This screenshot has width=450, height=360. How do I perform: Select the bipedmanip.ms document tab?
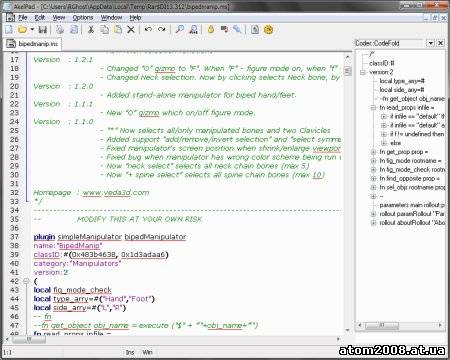coord(32,44)
